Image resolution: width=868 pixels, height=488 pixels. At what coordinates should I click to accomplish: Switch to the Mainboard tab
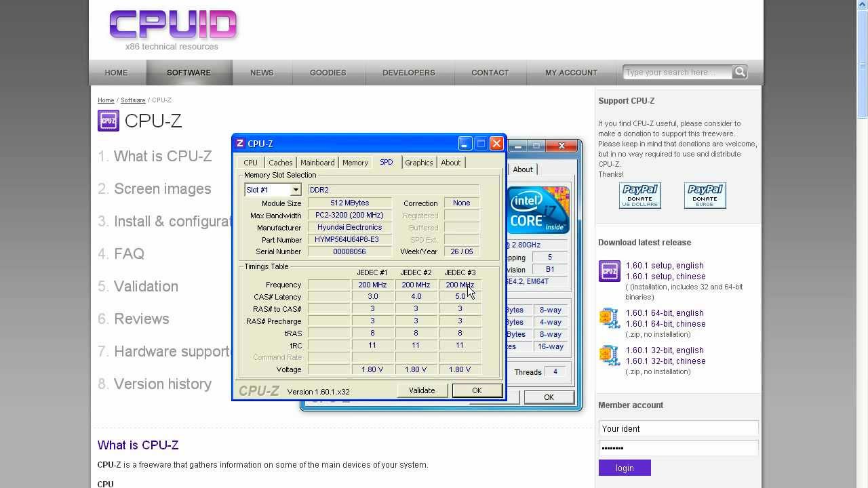click(317, 163)
